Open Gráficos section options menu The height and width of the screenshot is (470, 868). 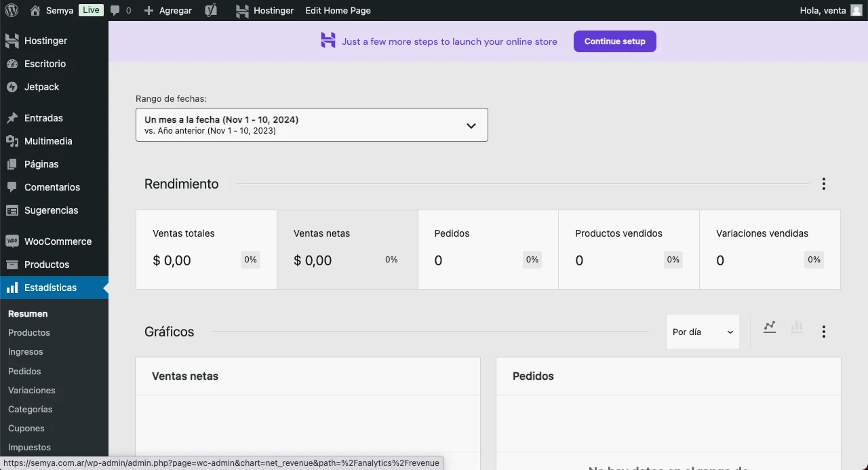pos(823,332)
